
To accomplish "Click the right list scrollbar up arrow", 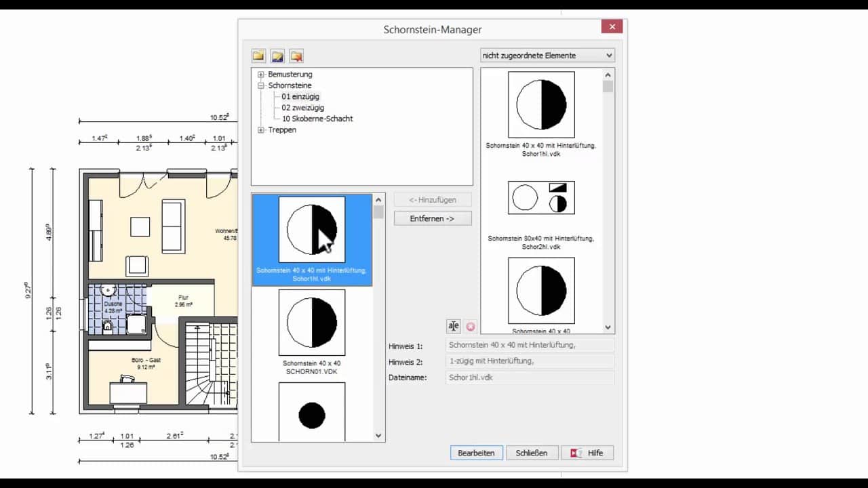I will click(608, 75).
